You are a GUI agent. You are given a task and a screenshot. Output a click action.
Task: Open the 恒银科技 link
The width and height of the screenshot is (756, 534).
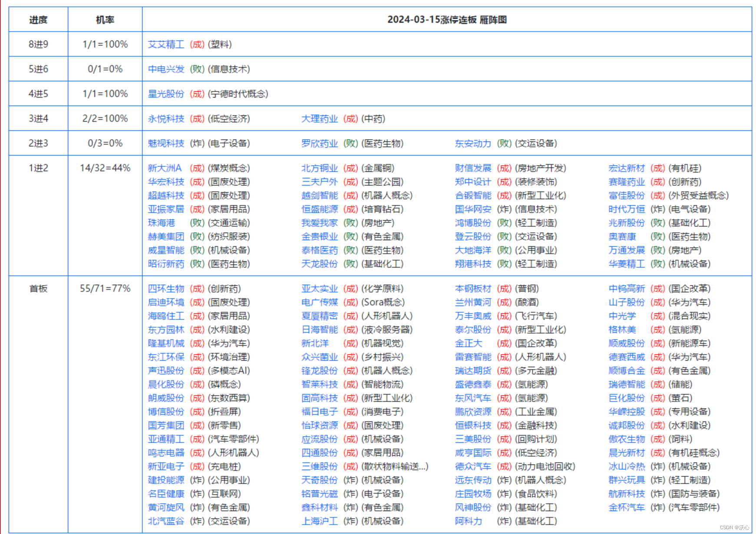point(473,425)
